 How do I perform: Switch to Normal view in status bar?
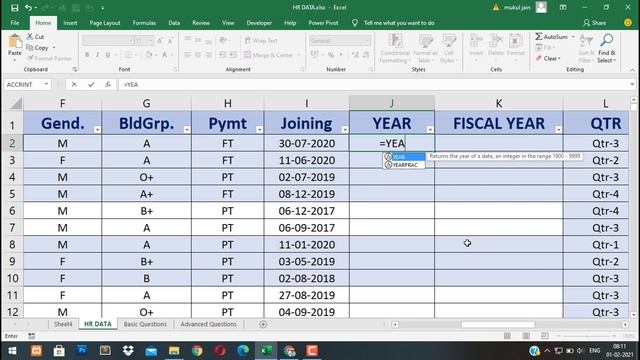[507, 336]
